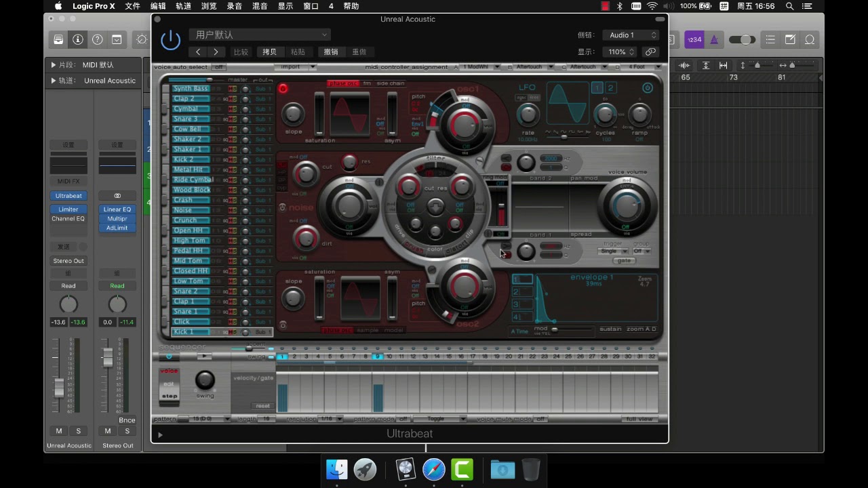Select the Cow Bell drum voice
This screenshot has width=868, height=488.
click(x=191, y=129)
